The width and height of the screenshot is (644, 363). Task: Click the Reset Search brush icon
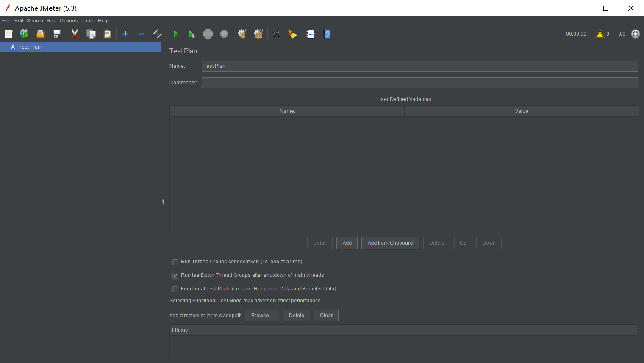293,34
